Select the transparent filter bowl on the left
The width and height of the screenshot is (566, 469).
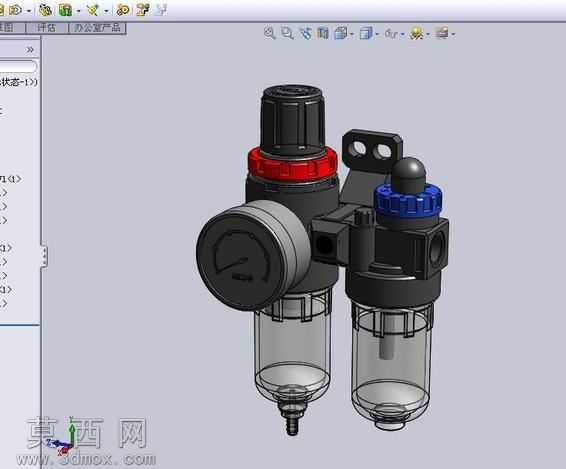point(292,347)
